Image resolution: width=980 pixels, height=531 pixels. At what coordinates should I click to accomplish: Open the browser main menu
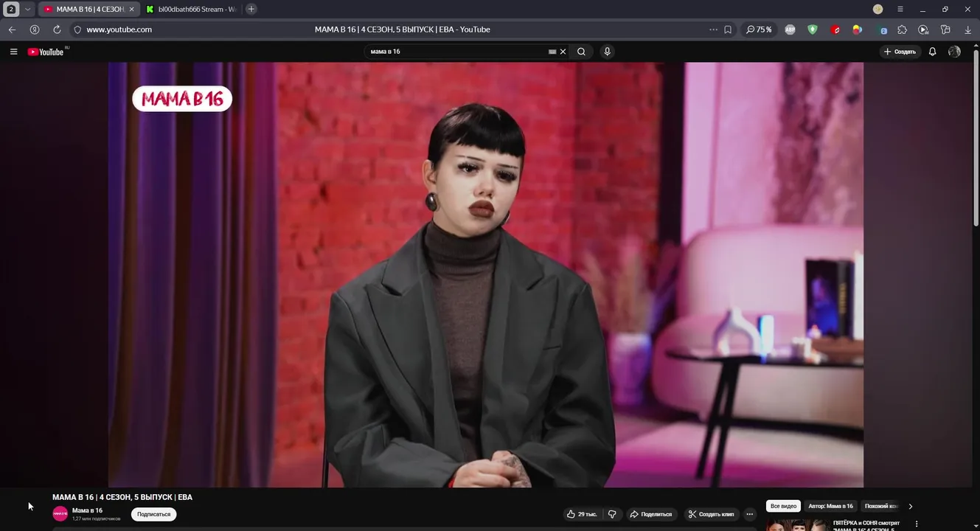(x=900, y=9)
